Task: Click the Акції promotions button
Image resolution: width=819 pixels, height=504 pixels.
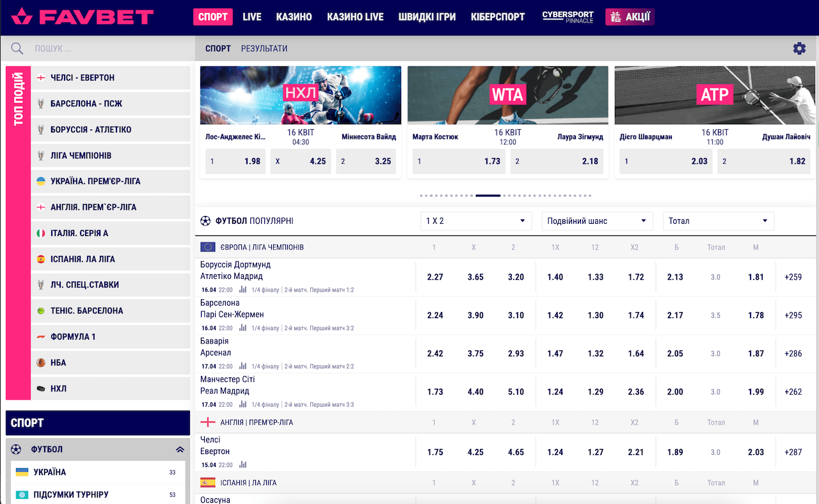Action: (x=630, y=17)
